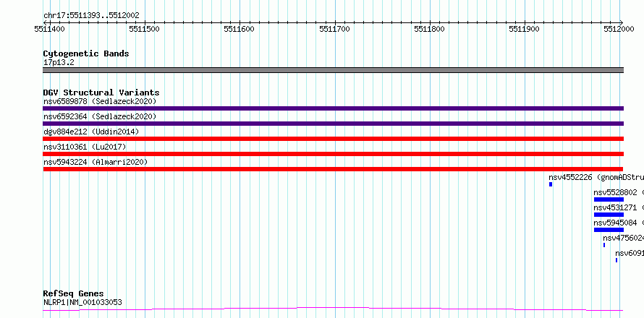This screenshot has width=644, height=318.
Task: Select the blue bar under nsv4531271
Action: 609,215
